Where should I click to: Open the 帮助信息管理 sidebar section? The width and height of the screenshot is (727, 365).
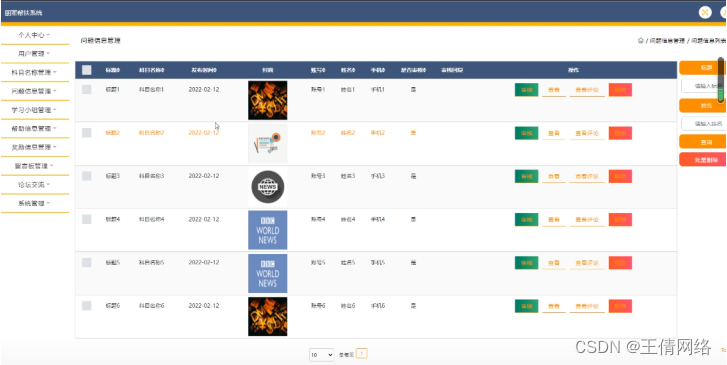34,128
